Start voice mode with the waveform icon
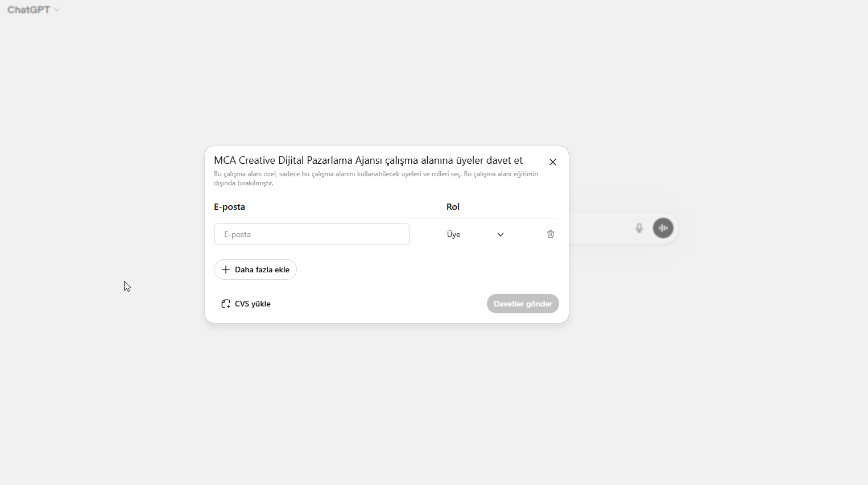Image resolution: width=868 pixels, height=485 pixels. (663, 228)
